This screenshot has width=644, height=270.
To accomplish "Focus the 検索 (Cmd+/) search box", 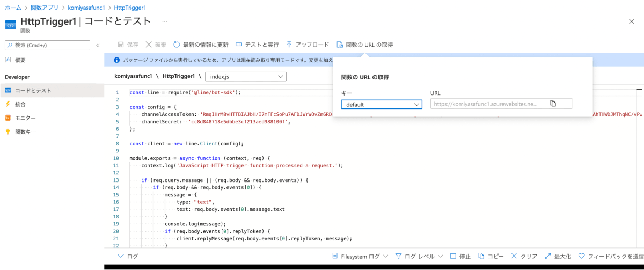I will point(47,45).
